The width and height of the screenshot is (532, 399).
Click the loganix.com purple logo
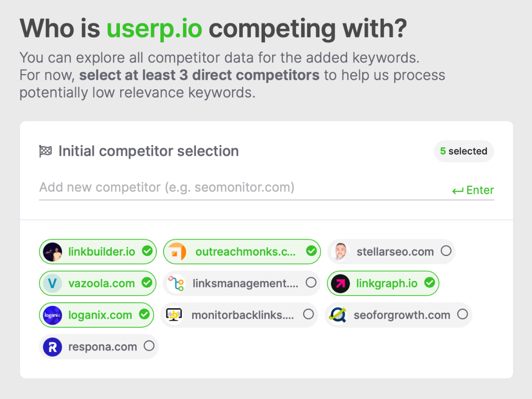point(53,315)
